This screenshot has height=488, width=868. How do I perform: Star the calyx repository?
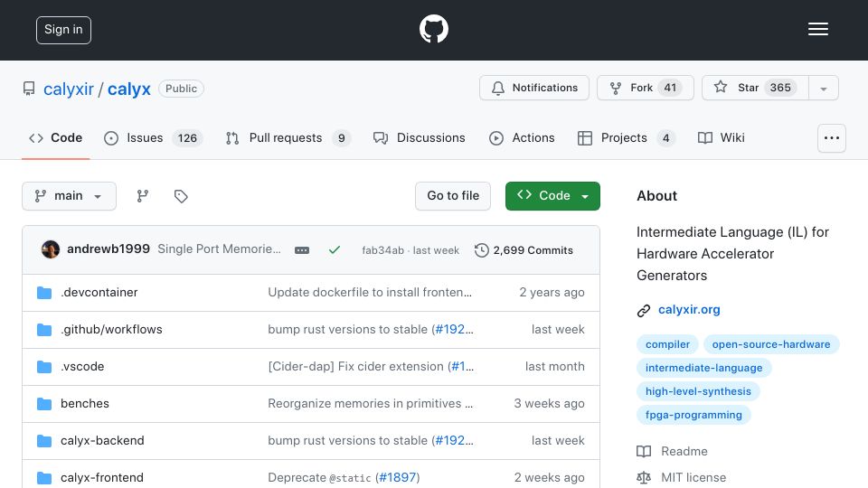pos(755,88)
